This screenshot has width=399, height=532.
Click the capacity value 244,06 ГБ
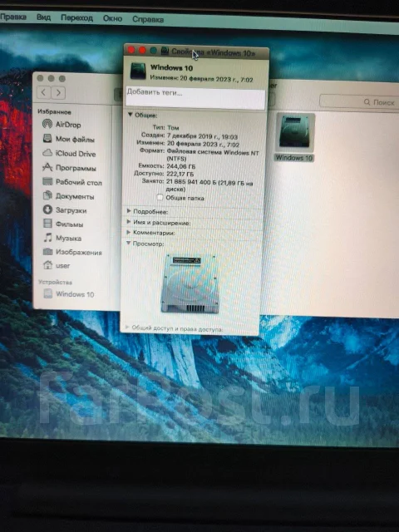tap(181, 166)
